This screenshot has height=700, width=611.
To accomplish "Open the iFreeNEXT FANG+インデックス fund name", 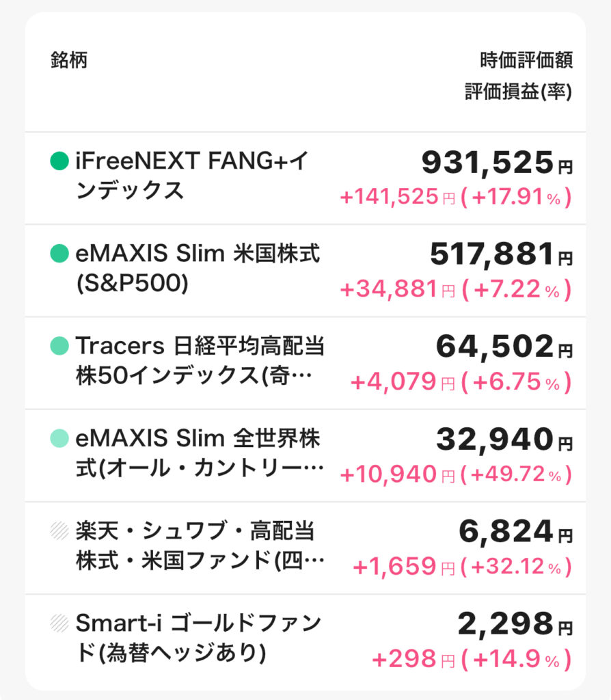I will 192,176.
